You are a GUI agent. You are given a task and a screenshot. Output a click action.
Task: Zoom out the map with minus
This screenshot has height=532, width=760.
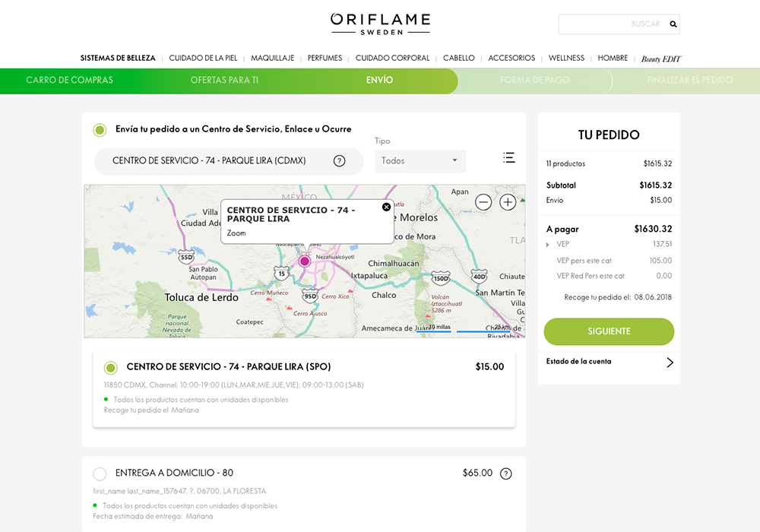483,202
